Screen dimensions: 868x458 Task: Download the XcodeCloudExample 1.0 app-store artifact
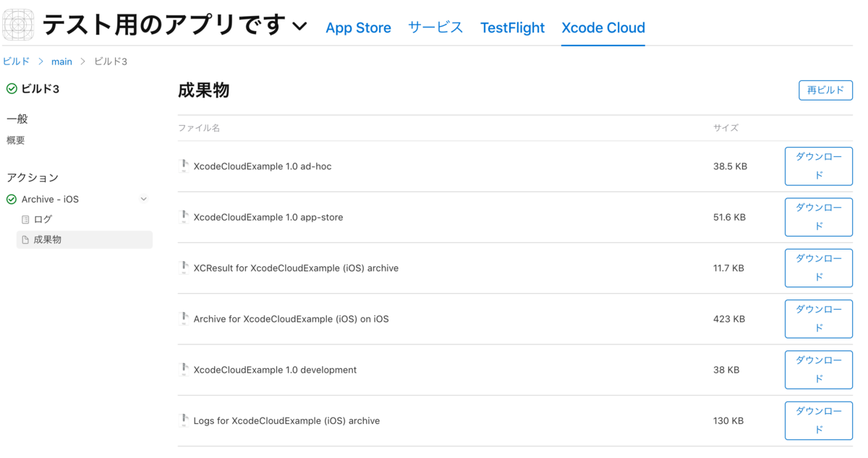click(818, 217)
